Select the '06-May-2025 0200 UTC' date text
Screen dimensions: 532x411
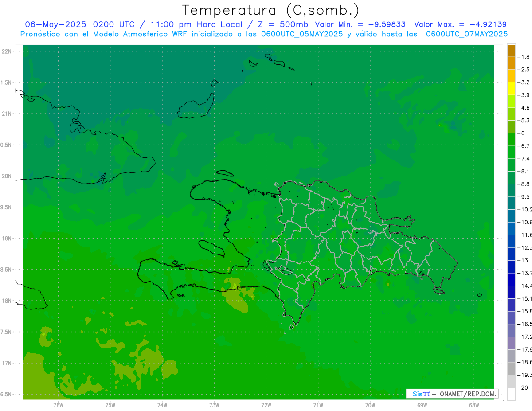point(80,24)
